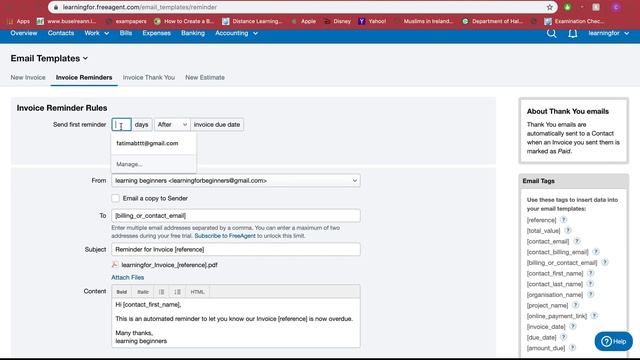This screenshot has height=360, width=640.
Task: Open help for the [contact_first_name] tag
Action: 590,273
